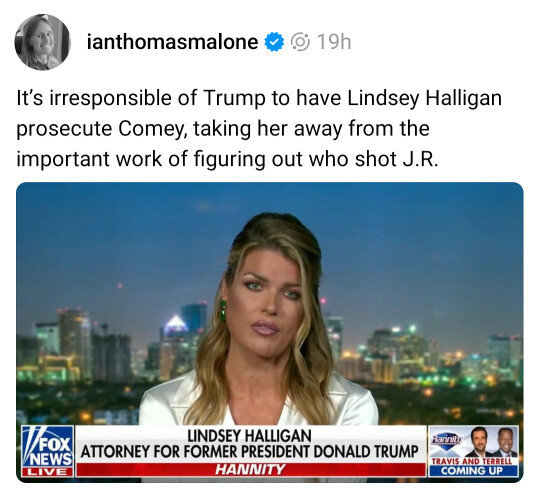The width and height of the screenshot is (540, 494).
Task: Click the 19h timestamp
Action: pyautogui.click(x=334, y=42)
